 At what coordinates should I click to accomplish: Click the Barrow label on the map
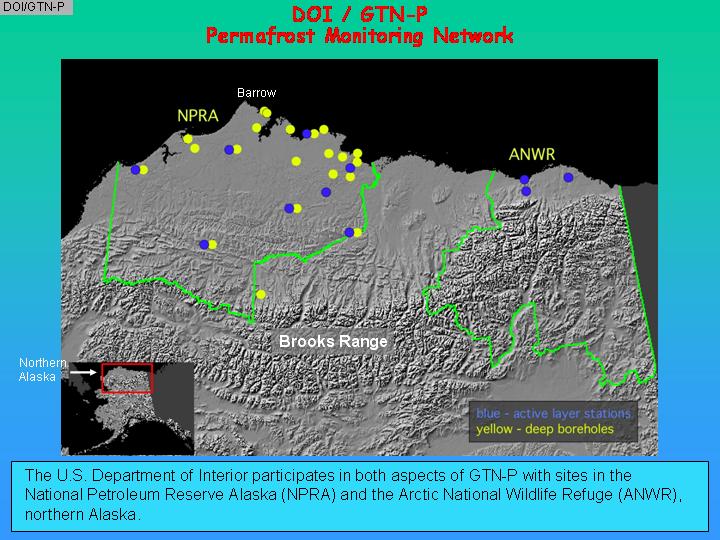click(256, 93)
